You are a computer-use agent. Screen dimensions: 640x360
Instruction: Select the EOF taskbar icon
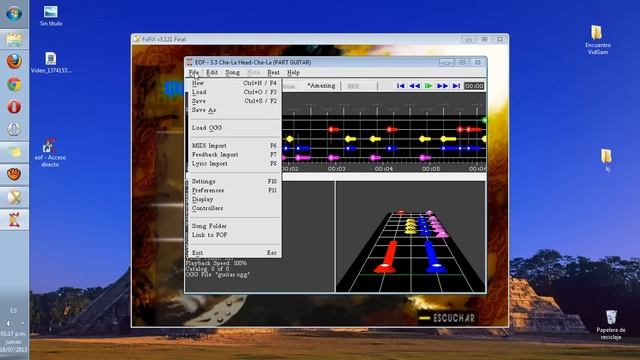(14, 220)
